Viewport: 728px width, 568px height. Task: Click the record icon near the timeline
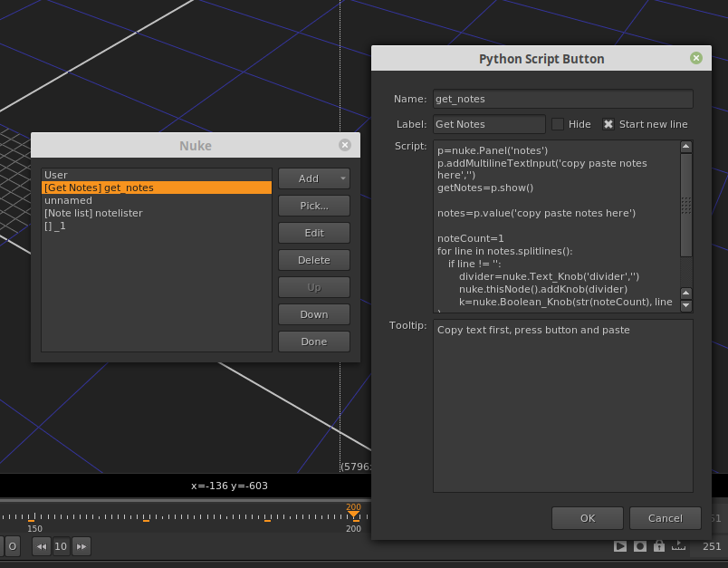[640, 546]
